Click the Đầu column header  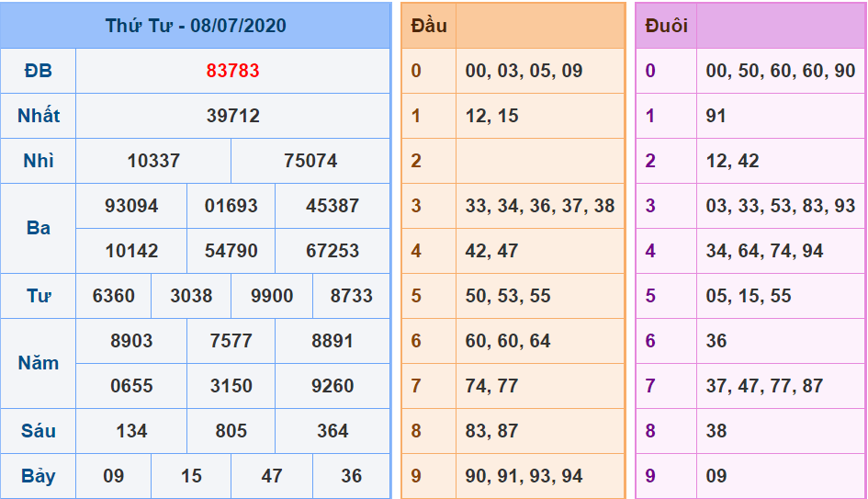point(429,26)
